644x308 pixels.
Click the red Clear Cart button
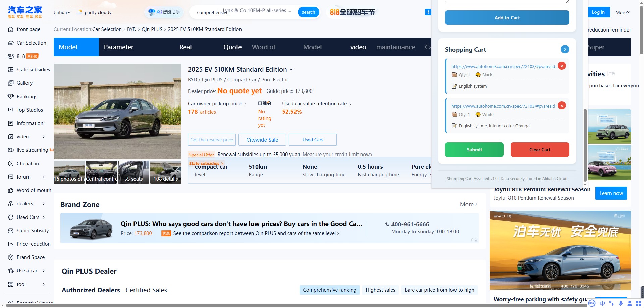[540, 149]
